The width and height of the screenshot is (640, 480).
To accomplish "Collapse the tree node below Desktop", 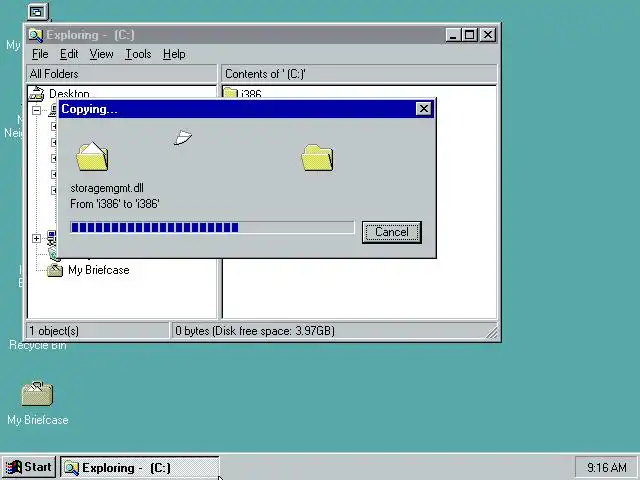I will click(36, 110).
